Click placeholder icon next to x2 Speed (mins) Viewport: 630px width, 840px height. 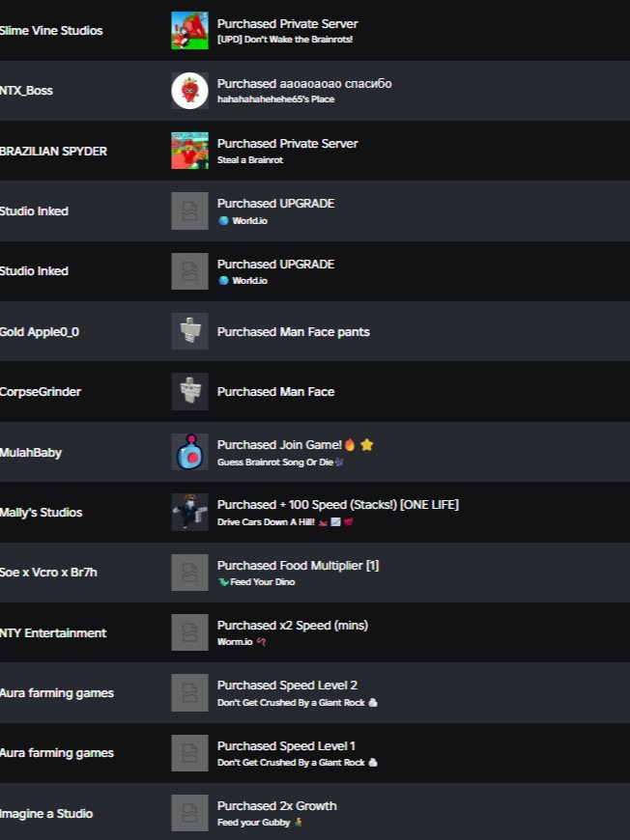[189, 632]
